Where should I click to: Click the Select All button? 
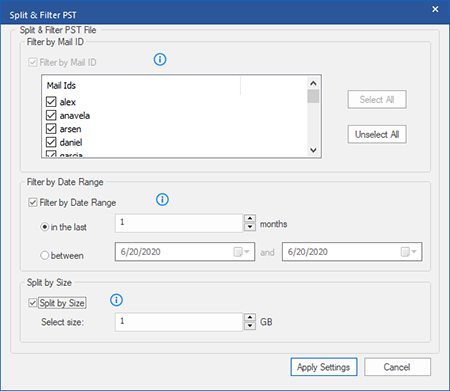377,99
